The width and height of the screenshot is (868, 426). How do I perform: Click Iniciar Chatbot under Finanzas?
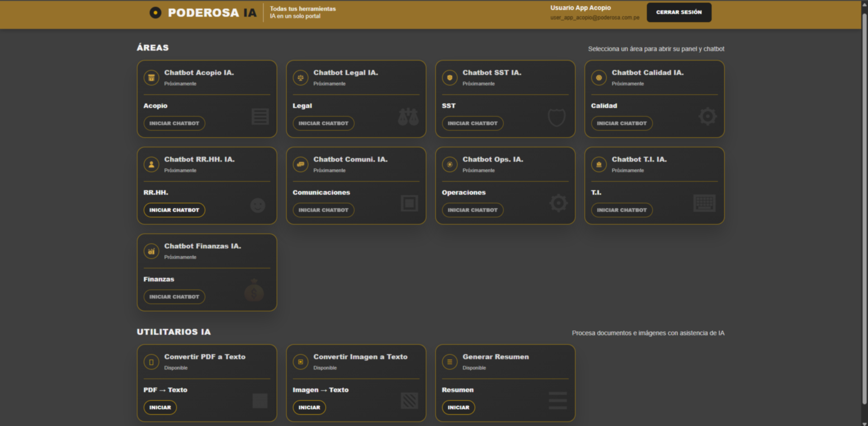tap(175, 297)
